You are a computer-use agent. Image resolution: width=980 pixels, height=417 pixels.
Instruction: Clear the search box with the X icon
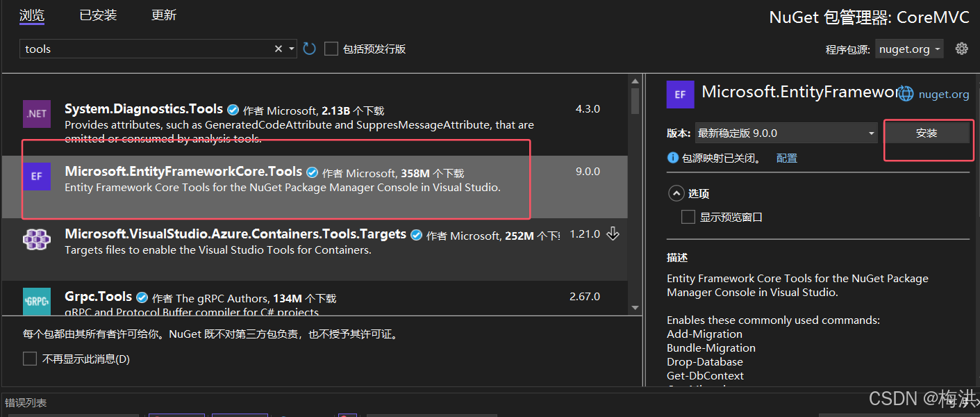tap(279, 49)
